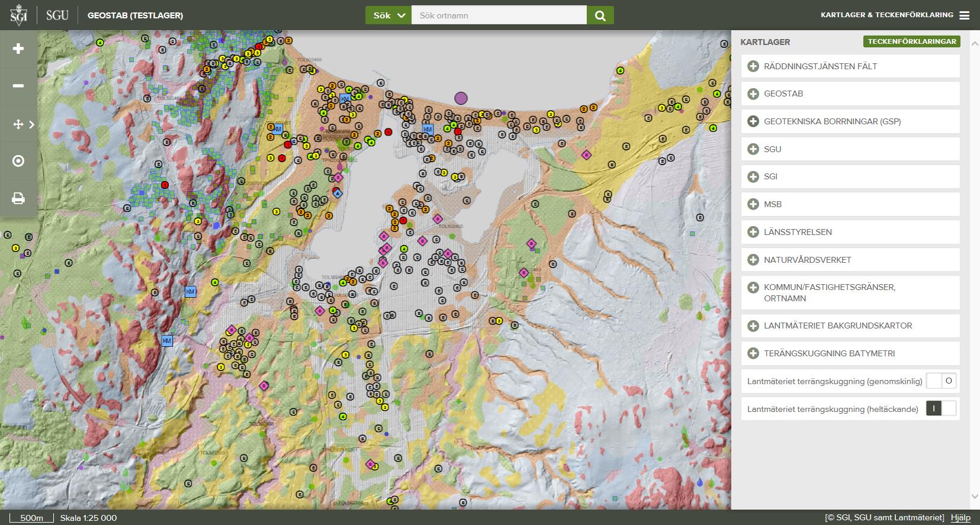Expand Geotekniska Borrningar (GSP) group
The width and height of the screenshot is (980, 525).
tap(850, 121)
